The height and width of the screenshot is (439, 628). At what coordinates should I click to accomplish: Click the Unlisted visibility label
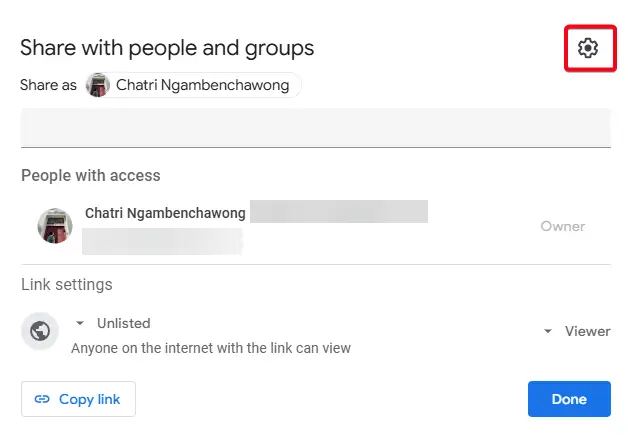(x=124, y=323)
